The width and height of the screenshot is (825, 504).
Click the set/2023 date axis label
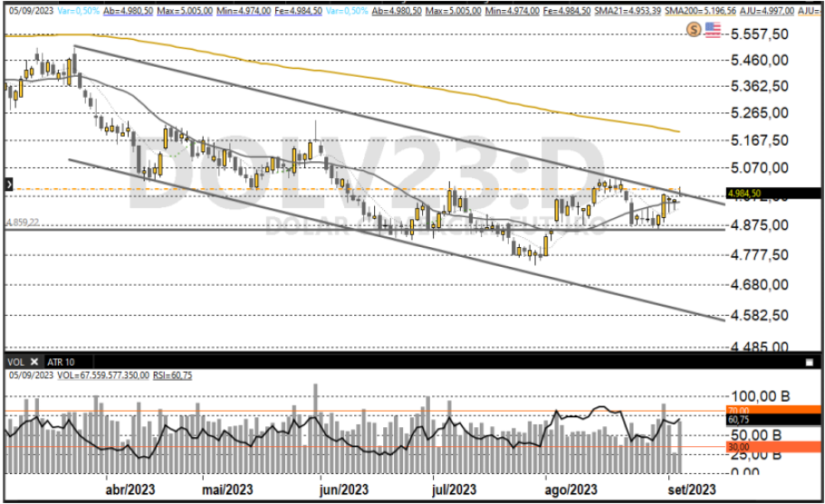pos(690,490)
